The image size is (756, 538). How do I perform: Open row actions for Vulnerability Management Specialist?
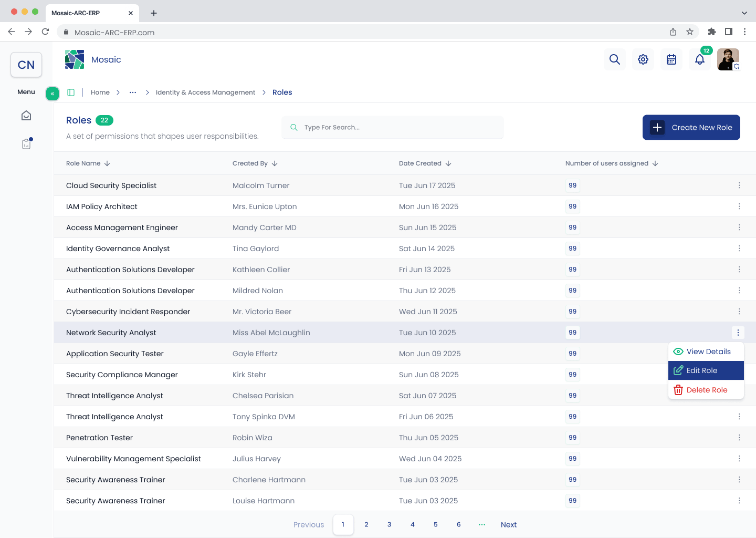point(739,459)
